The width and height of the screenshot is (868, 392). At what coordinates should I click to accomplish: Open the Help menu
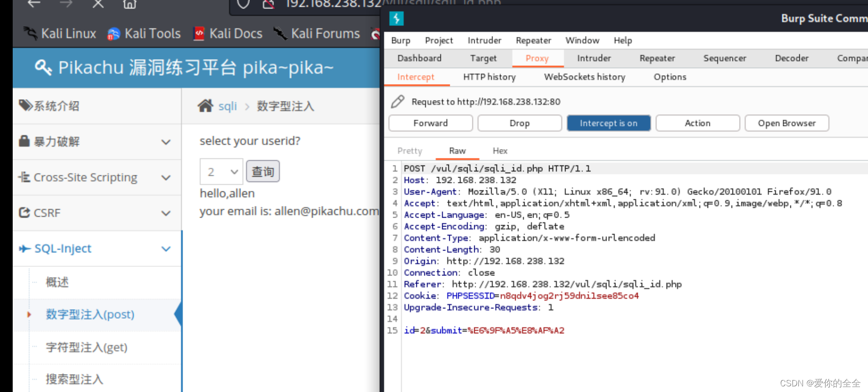(622, 40)
